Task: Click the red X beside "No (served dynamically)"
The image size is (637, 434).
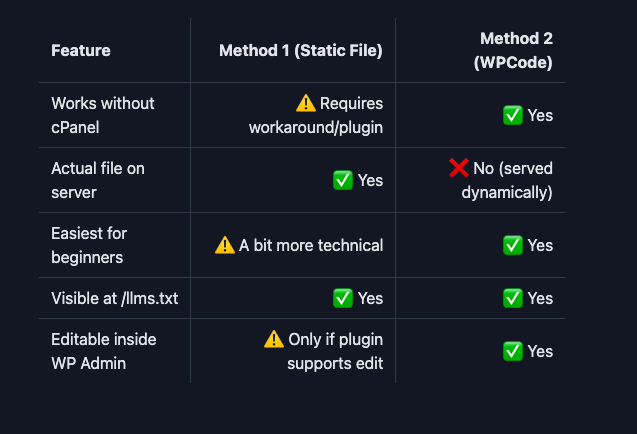Action: point(459,168)
